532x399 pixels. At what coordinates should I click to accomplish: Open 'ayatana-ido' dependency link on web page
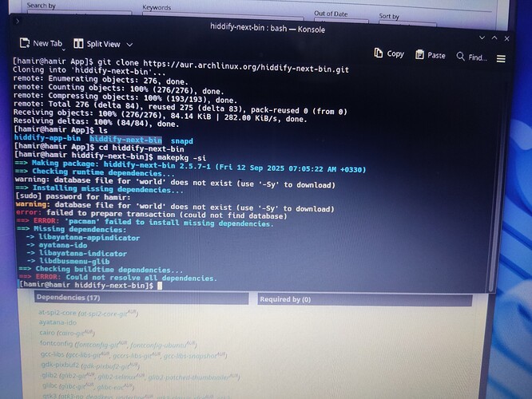(58, 322)
